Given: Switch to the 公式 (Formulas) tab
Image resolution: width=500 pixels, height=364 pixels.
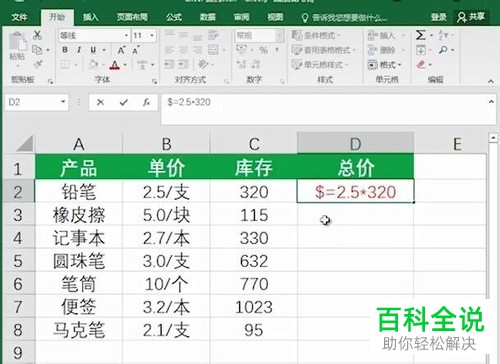Looking at the screenshot, I should point(174,17).
